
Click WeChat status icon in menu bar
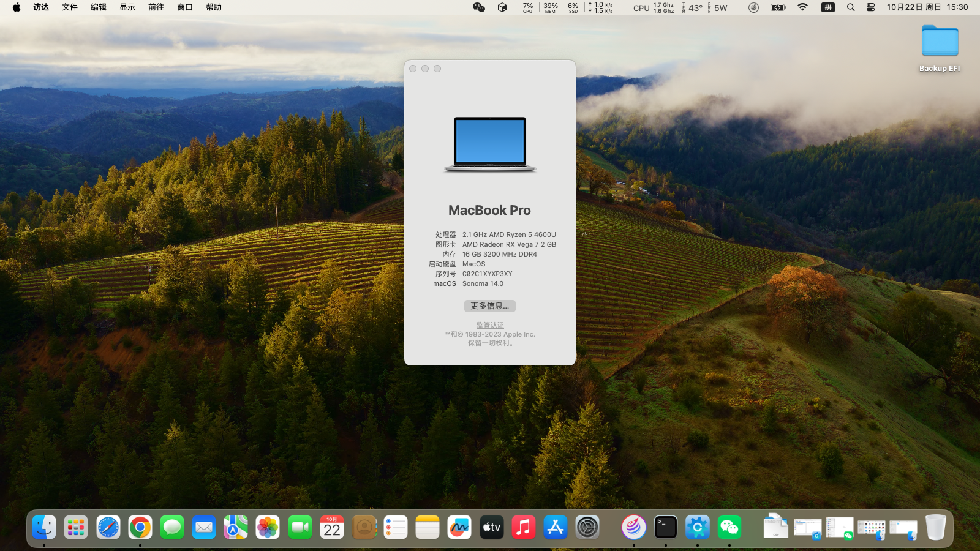tap(479, 7)
